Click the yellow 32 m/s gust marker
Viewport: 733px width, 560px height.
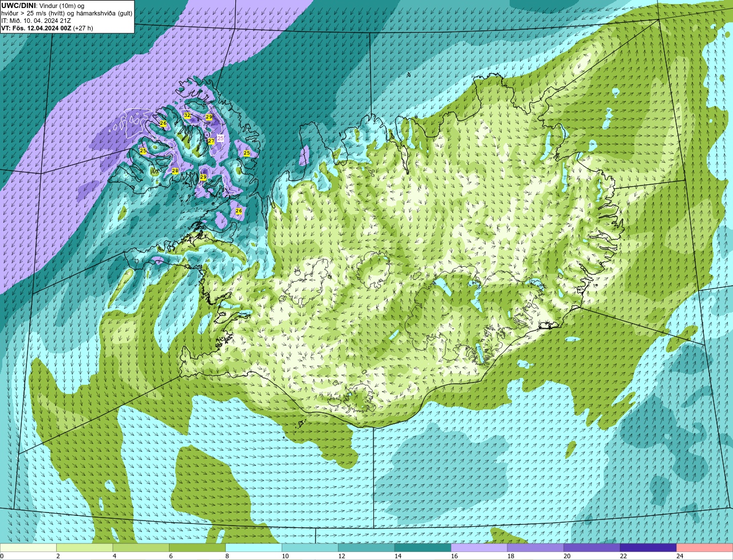pos(187,115)
